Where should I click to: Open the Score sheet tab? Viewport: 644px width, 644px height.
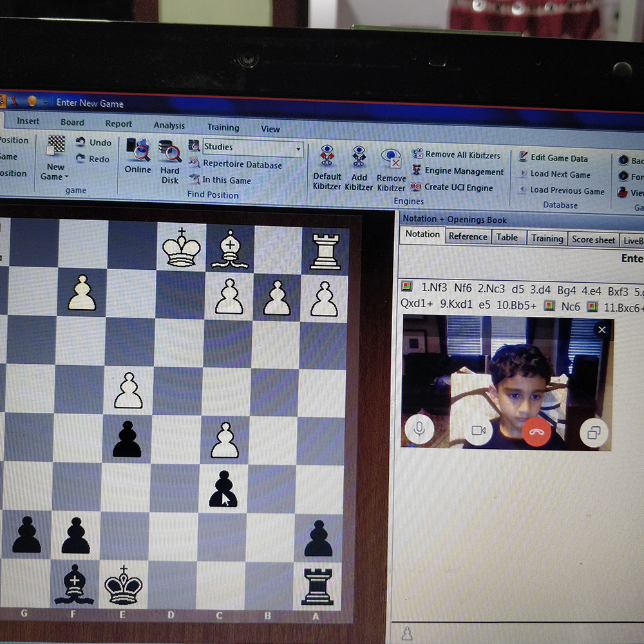click(x=592, y=240)
